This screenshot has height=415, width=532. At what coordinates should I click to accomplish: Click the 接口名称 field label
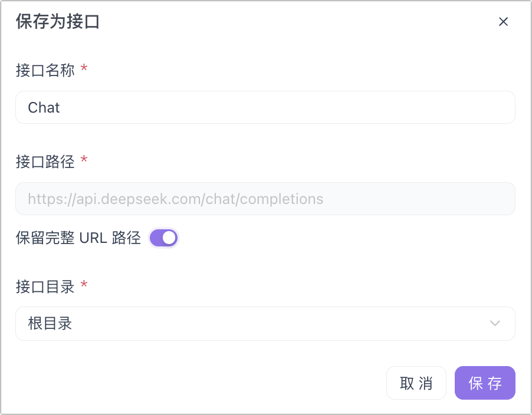click(x=45, y=71)
